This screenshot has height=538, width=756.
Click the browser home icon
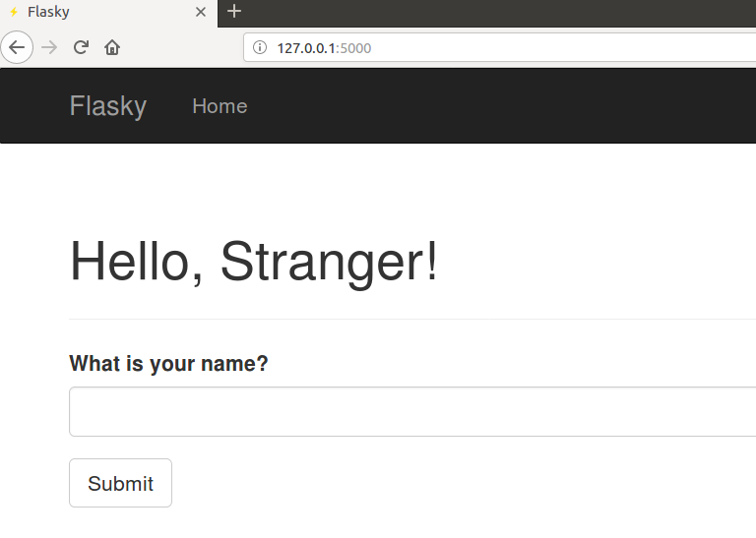[112, 47]
